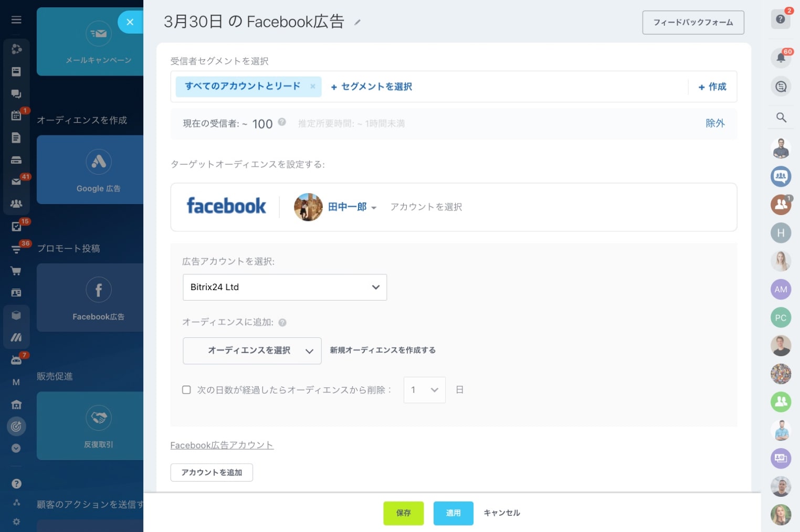Open calendar icon with badge 1
This screenshot has width=800, height=532.
tap(16, 115)
